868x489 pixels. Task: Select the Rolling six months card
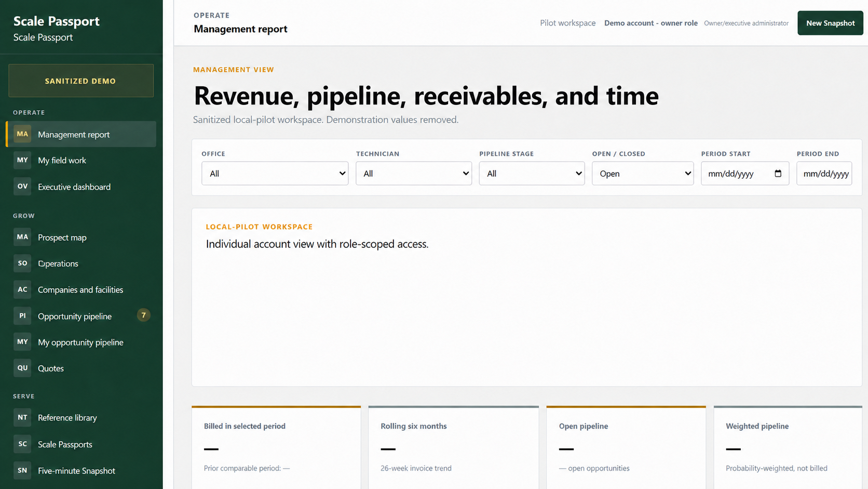tap(454, 447)
